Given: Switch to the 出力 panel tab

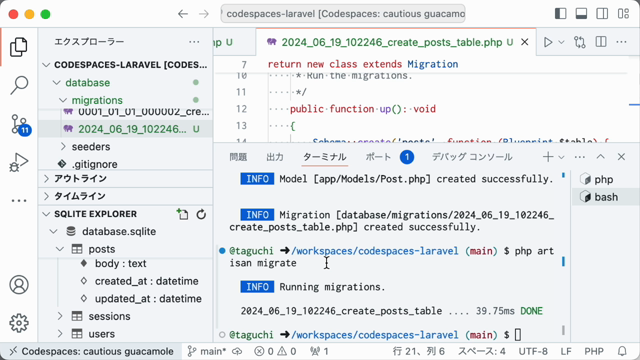Looking at the screenshot, I should click(x=275, y=157).
